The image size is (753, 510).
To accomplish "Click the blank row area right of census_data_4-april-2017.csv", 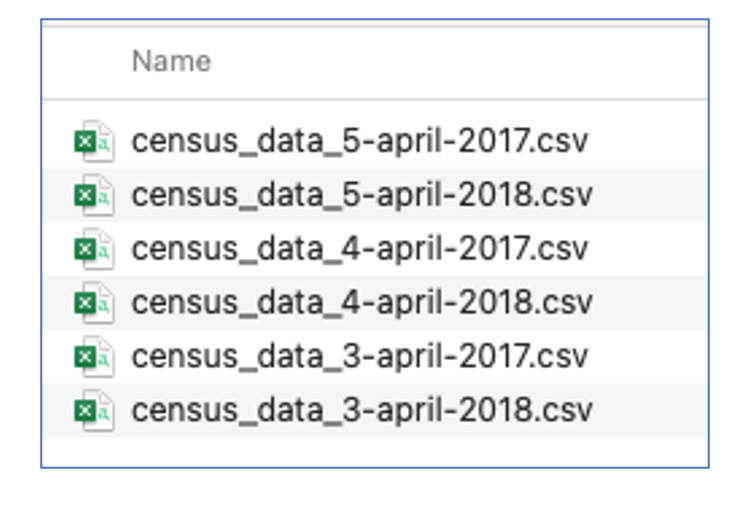I will [x=650, y=249].
